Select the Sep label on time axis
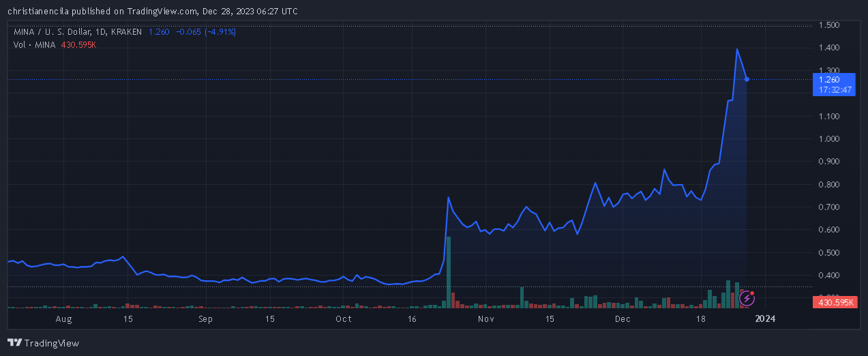This screenshot has height=356, width=868. click(x=205, y=318)
